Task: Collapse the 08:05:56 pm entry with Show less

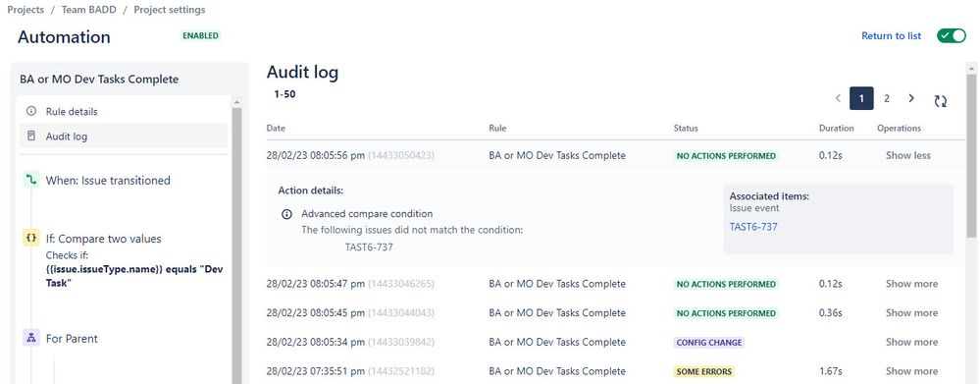Action: [x=907, y=155]
